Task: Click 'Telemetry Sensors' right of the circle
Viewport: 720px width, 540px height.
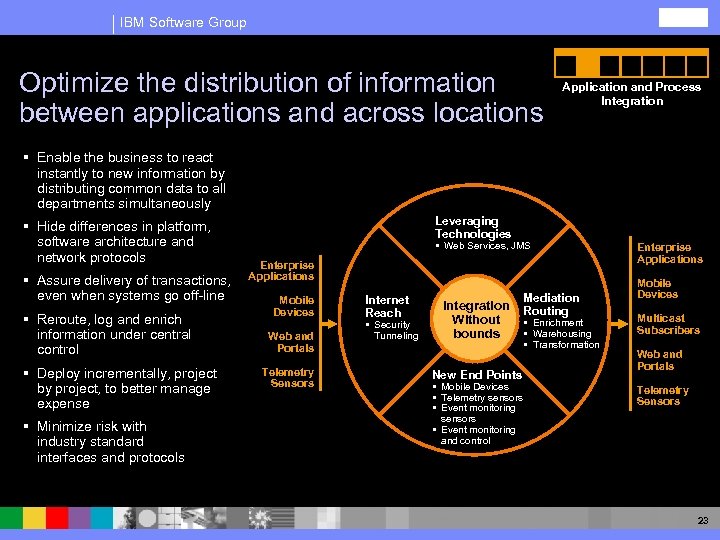Action: (662, 395)
